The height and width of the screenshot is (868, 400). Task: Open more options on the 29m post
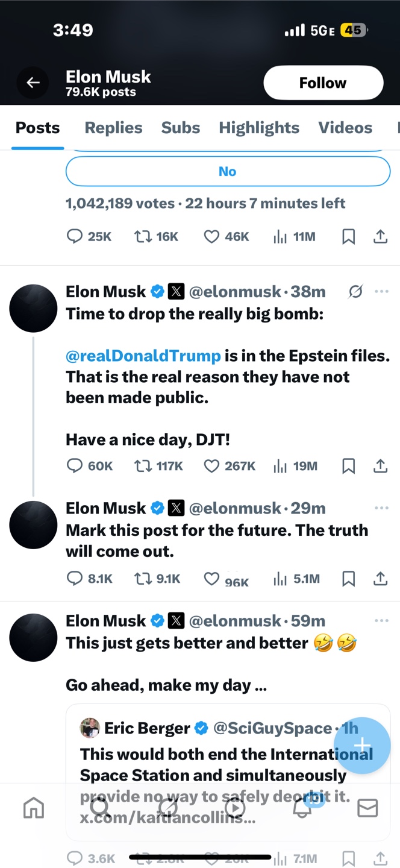coord(381,508)
